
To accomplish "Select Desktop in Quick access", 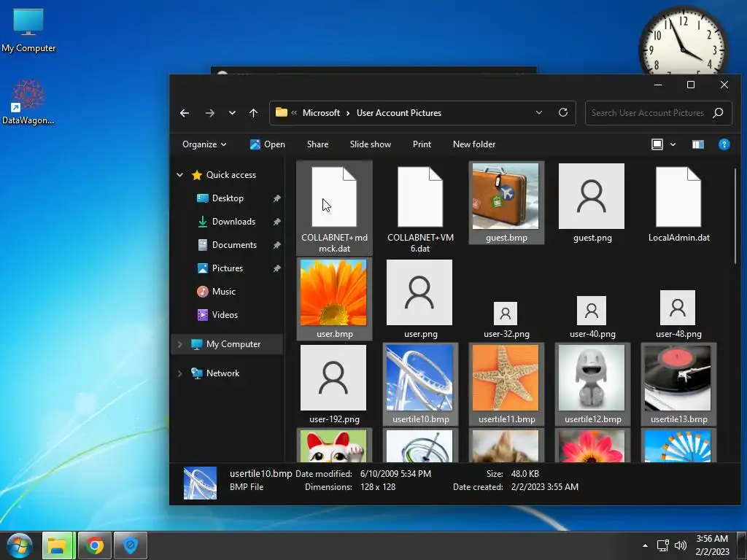I will tap(228, 198).
